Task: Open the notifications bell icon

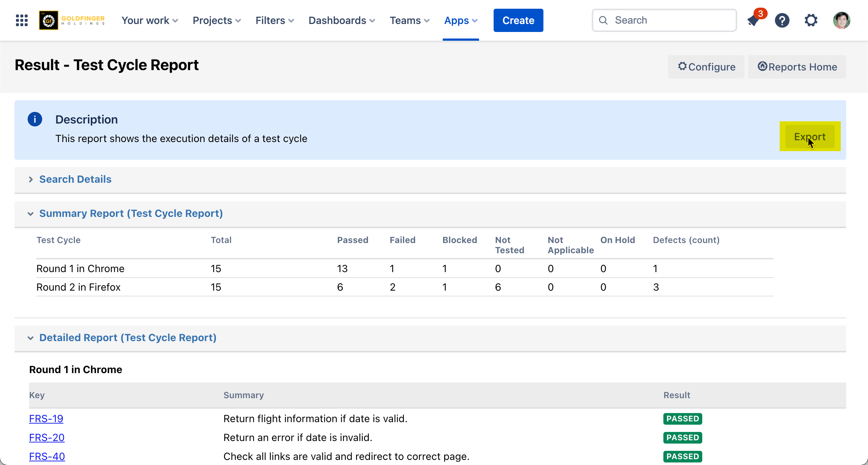Action: 753,21
